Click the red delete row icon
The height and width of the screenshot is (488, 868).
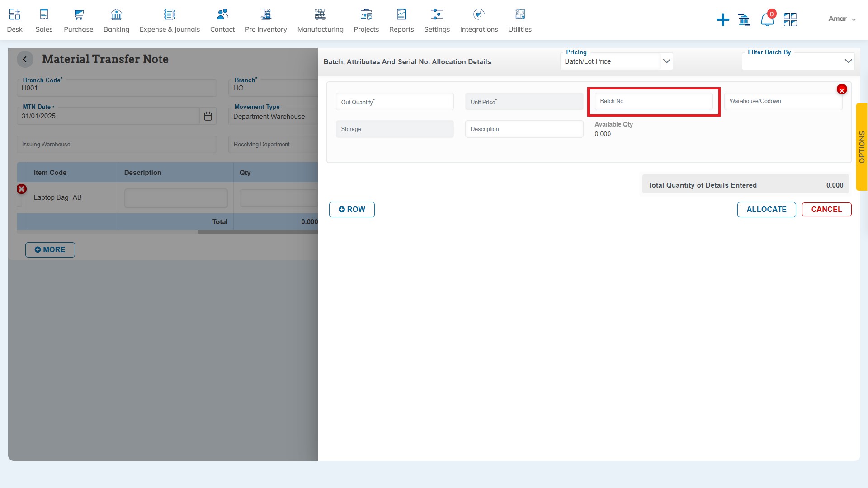(21, 189)
